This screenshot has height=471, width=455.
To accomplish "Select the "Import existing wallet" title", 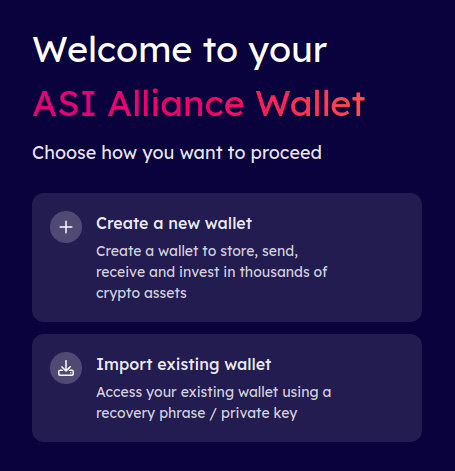I will tap(184, 364).
